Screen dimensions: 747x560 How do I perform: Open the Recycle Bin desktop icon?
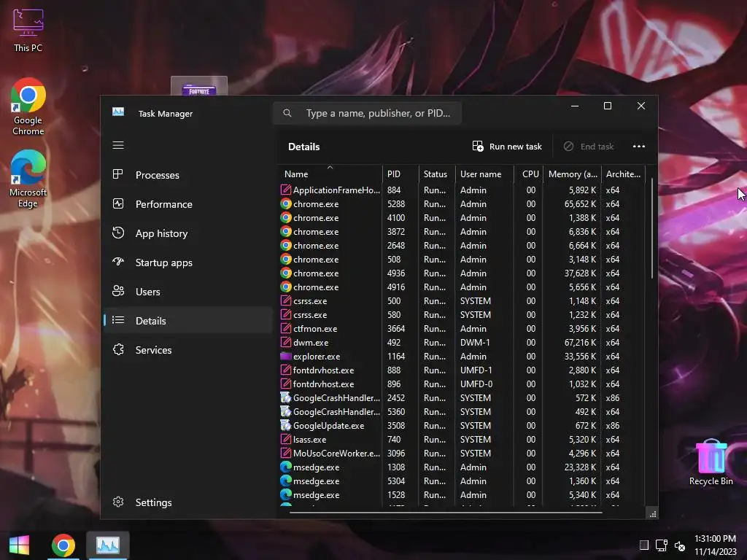711,462
